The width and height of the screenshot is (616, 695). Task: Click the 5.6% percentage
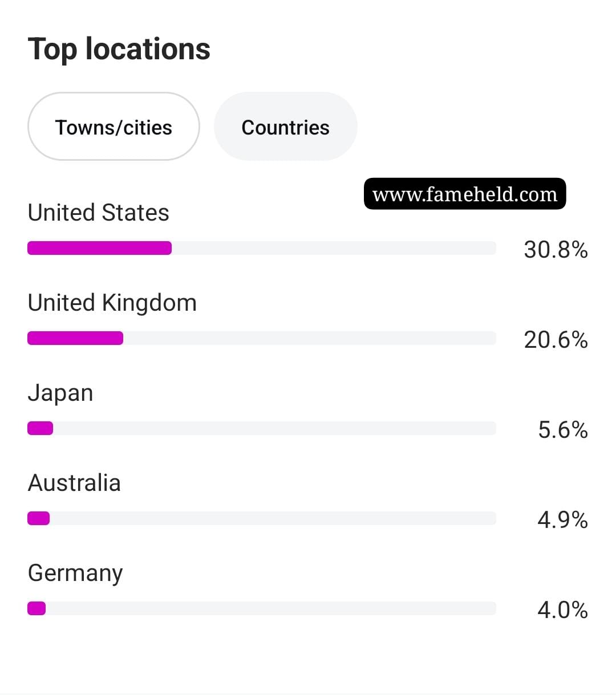(562, 430)
